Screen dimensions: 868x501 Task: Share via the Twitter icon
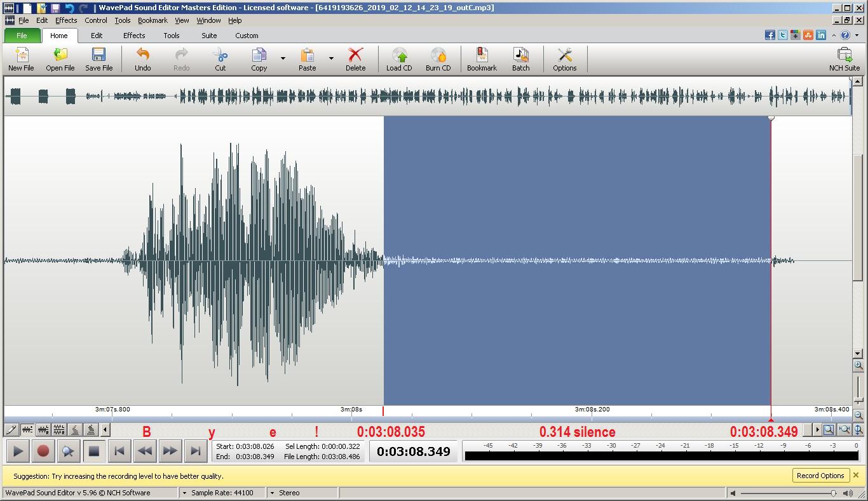[x=783, y=36]
